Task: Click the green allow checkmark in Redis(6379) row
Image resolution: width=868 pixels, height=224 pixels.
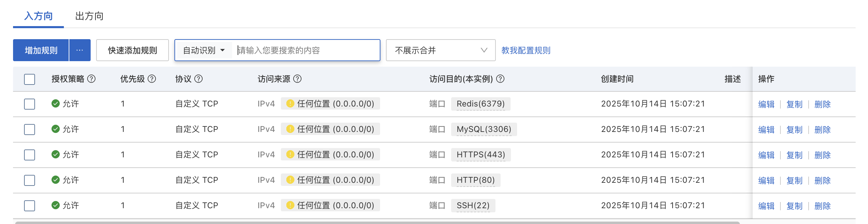Action: pyautogui.click(x=56, y=103)
